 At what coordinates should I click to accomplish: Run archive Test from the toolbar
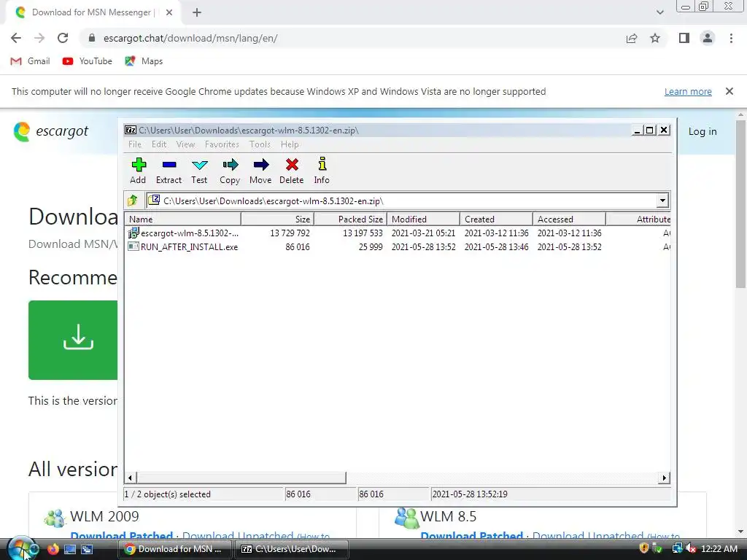[x=199, y=171]
